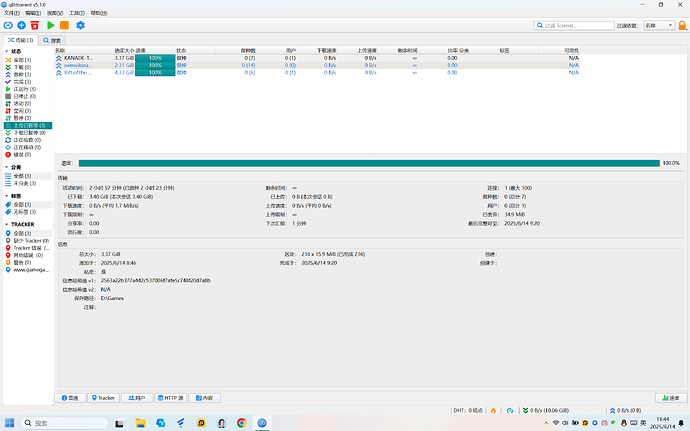The height and width of the screenshot is (431, 690).
Task: Click the add torrent link toolbar icon
Action: click(x=8, y=26)
